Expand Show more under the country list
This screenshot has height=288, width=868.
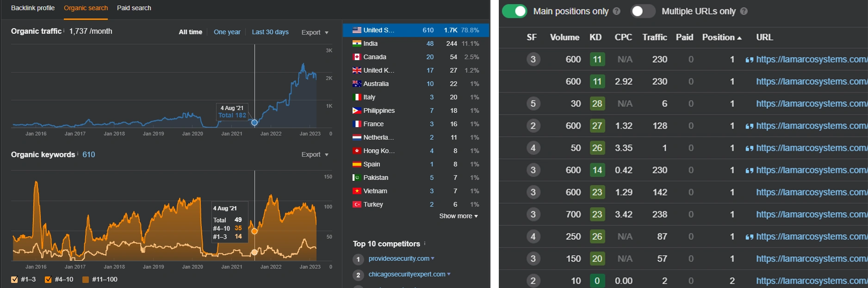tap(459, 216)
